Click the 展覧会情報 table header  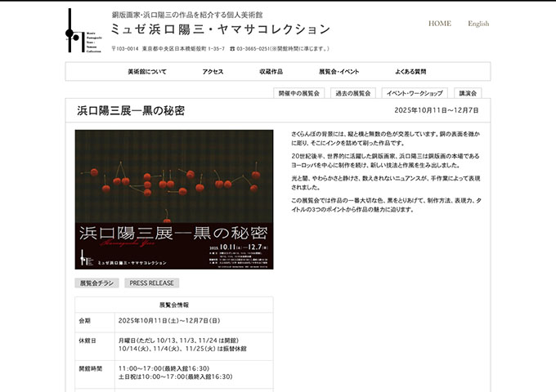pyautogui.click(x=173, y=304)
